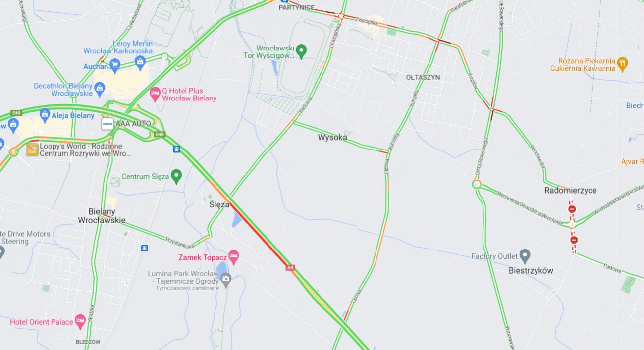Open the Decathlon Bielany Wrocławskie store pin
Image resolution: width=644 pixels, height=350 pixels.
(100, 88)
